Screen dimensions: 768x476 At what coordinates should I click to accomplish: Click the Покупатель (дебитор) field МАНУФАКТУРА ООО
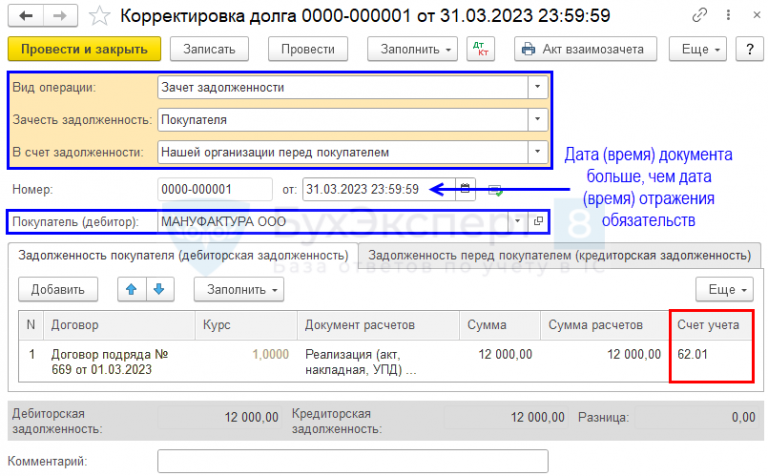tap(333, 221)
